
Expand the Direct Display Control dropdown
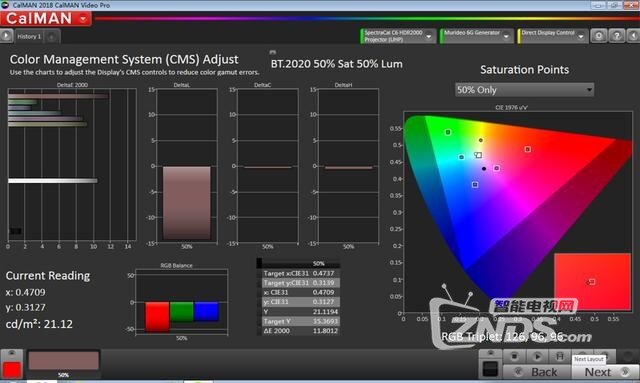581,36
